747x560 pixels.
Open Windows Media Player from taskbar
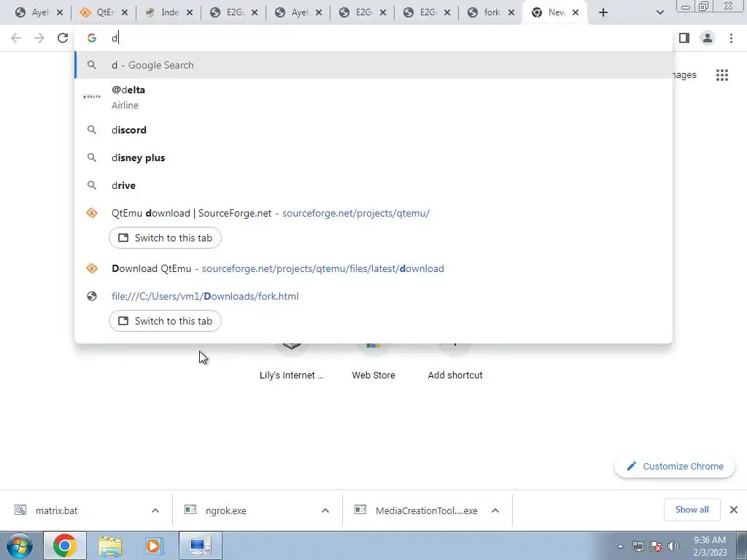click(153, 545)
